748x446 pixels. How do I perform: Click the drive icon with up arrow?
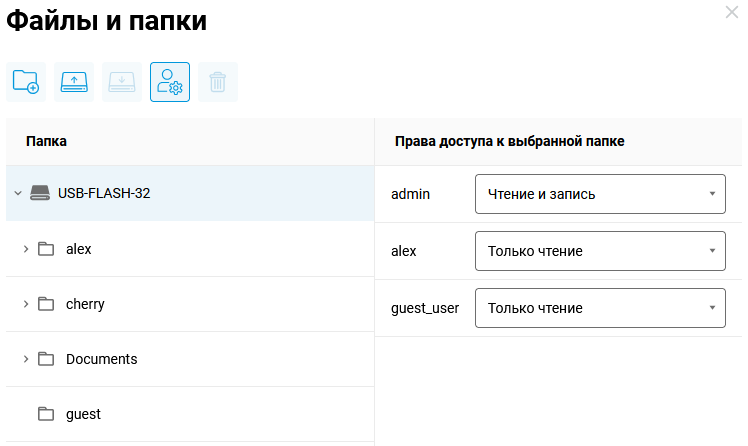pyautogui.click(x=74, y=82)
